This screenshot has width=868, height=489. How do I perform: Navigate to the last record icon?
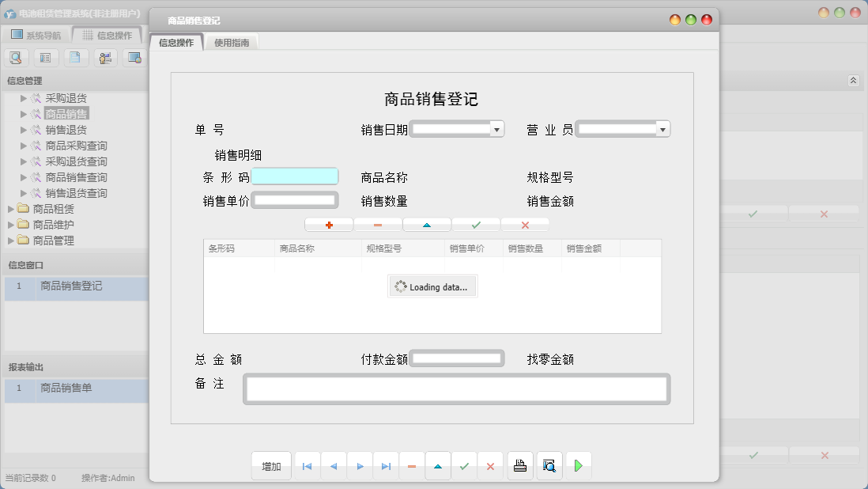click(386, 466)
